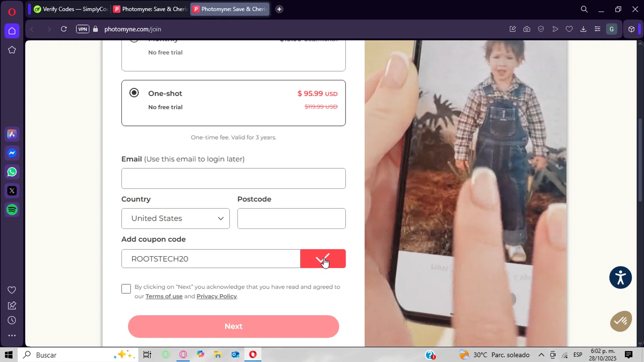Open the Opera main menu logo
644x362 pixels.
[x=12, y=12]
